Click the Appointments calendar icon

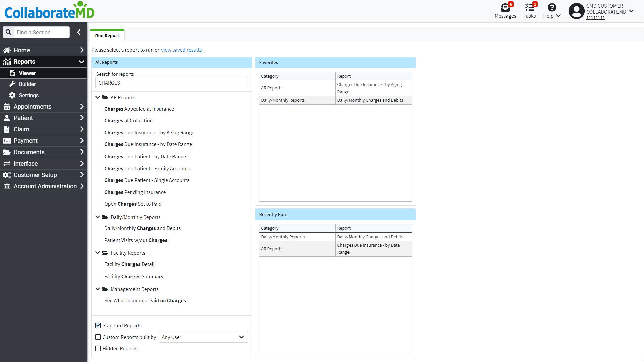click(7, 107)
